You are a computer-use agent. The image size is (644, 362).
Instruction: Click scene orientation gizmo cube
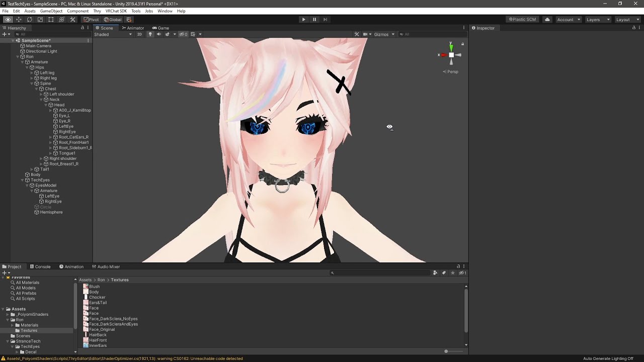pyautogui.click(x=451, y=55)
